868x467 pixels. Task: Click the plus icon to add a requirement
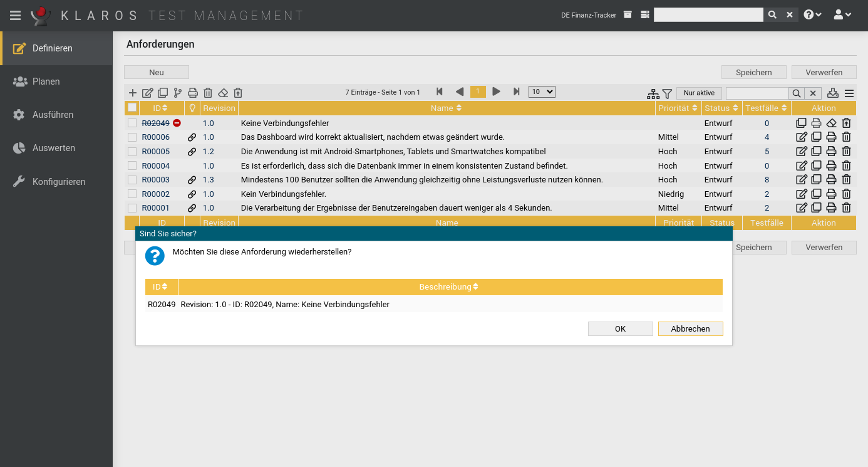coord(133,93)
